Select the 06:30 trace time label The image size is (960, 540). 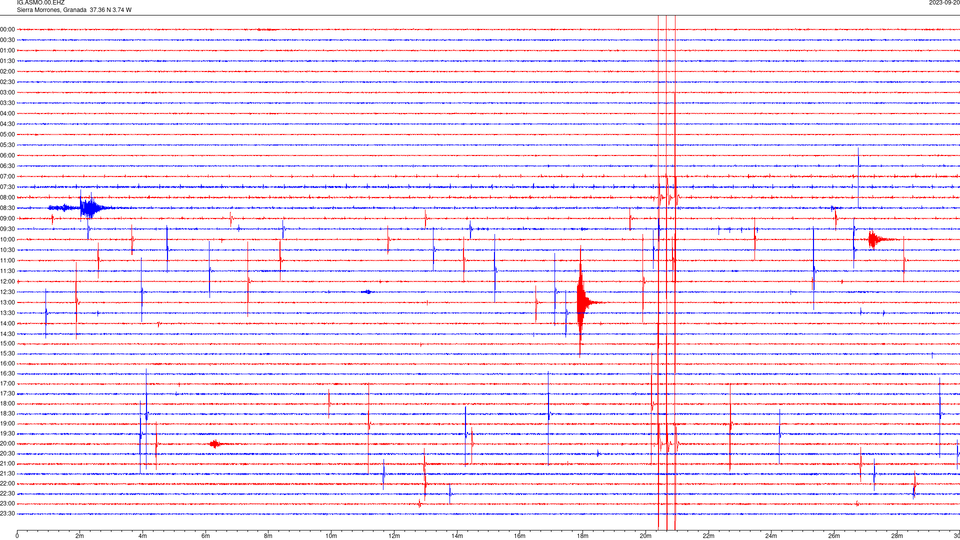click(x=7, y=165)
